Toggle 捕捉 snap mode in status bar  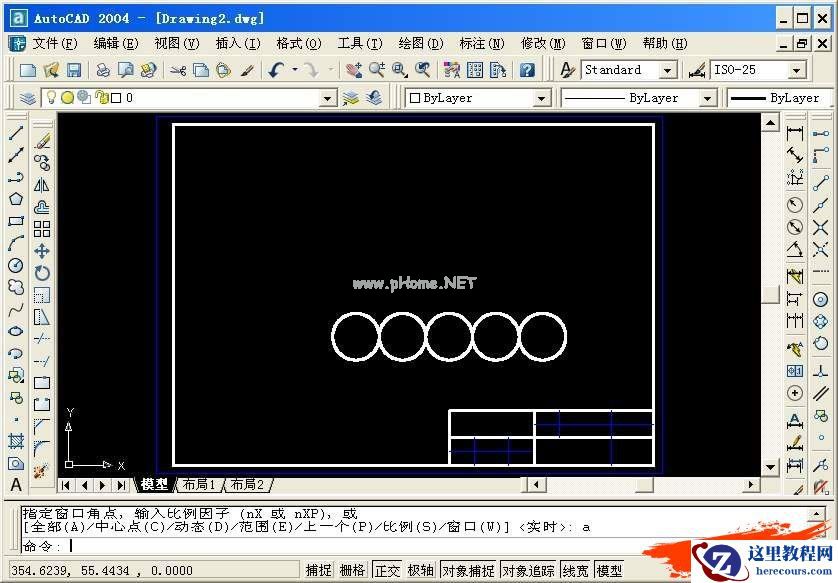pos(318,570)
